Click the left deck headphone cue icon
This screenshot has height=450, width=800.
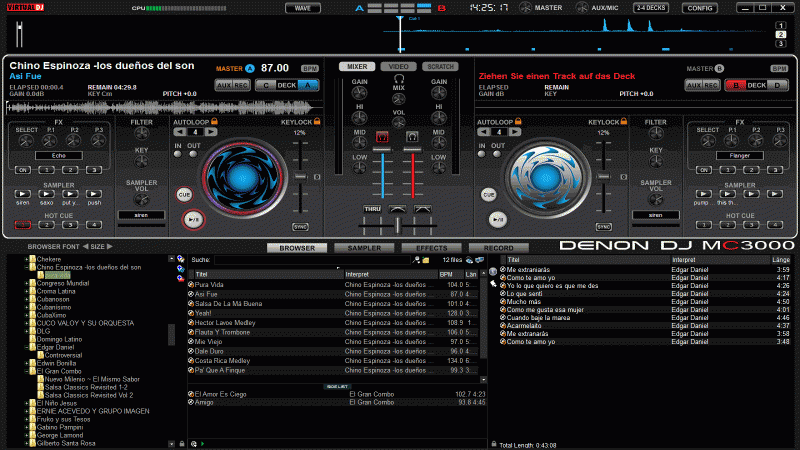tap(381, 136)
